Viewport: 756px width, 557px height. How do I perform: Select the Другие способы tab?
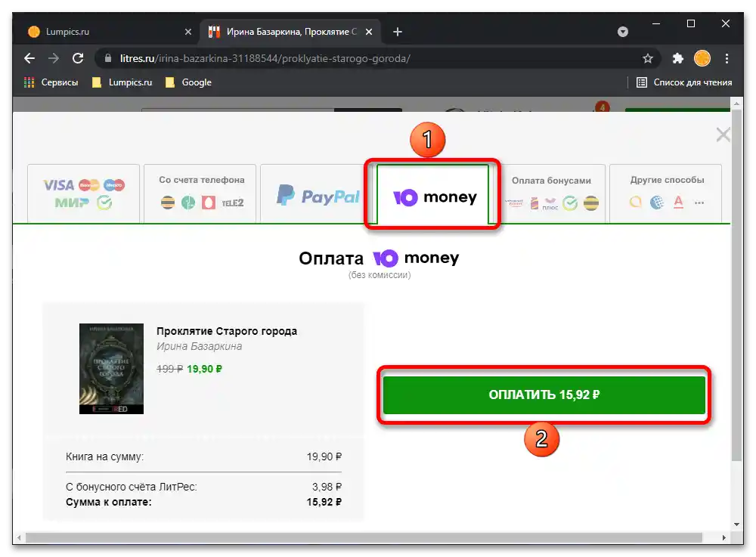click(666, 193)
